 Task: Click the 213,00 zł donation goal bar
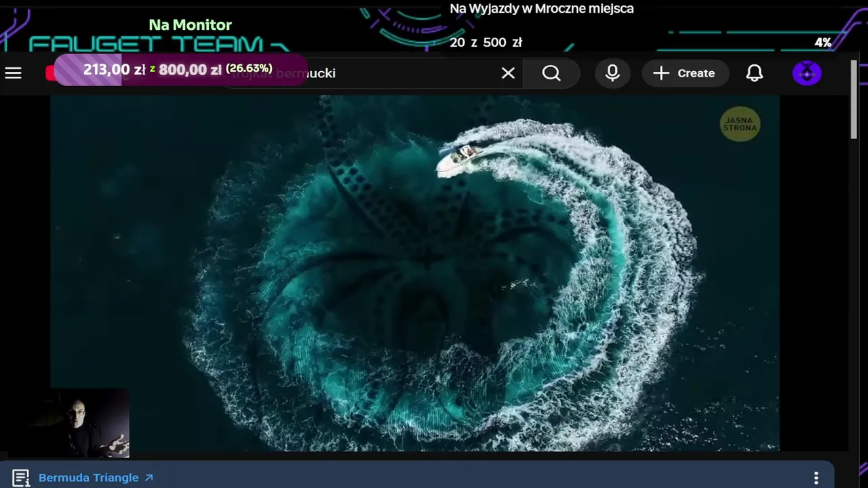click(180, 69)
